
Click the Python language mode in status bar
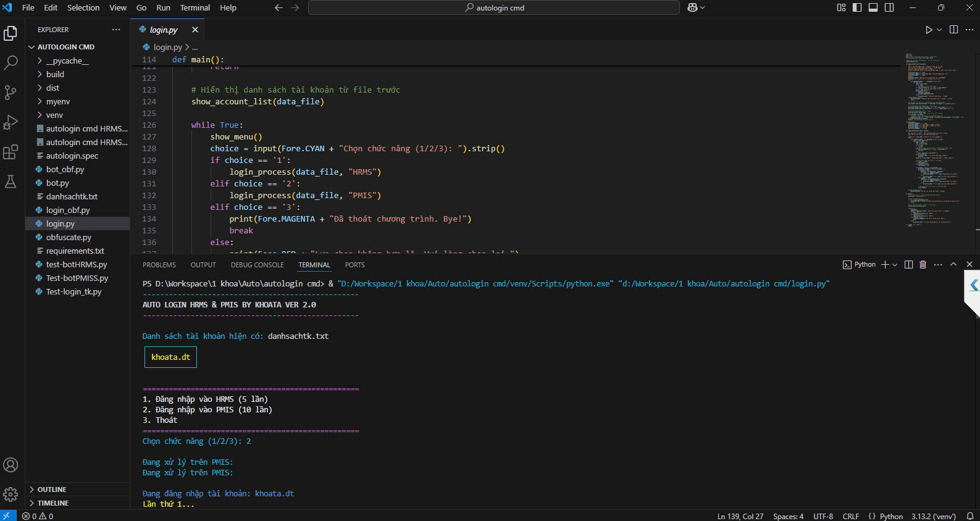(x=891, y=516)
